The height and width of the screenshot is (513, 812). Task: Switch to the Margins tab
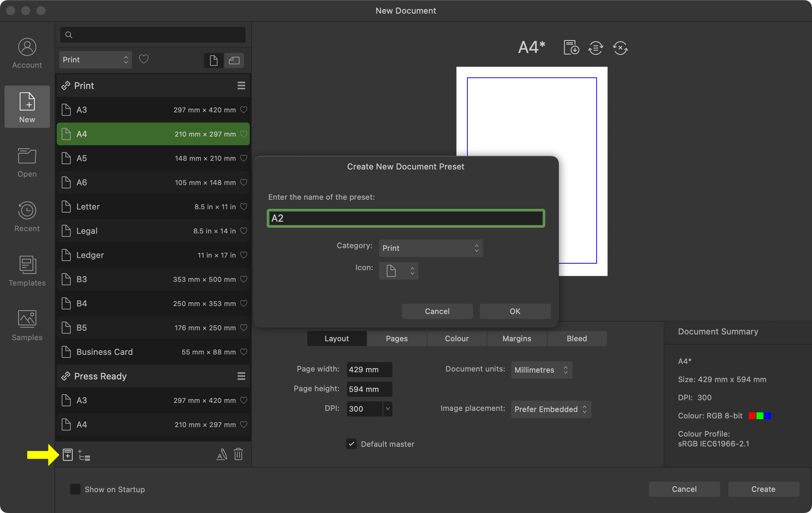516,339
